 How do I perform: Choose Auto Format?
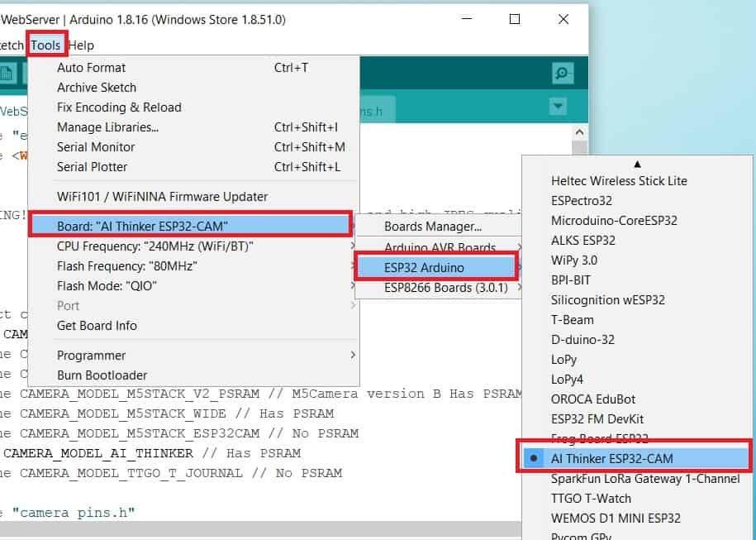194,68
